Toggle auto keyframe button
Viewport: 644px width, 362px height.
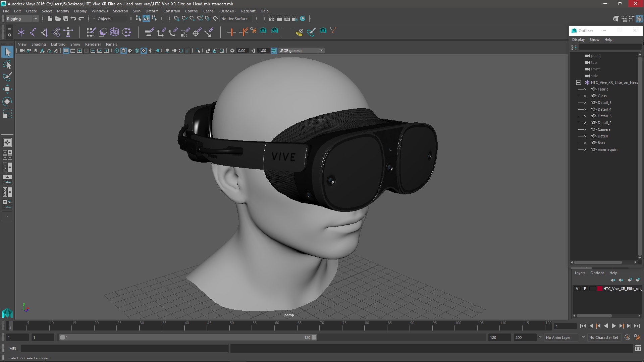pyautogui.click(x=627, y=338)
